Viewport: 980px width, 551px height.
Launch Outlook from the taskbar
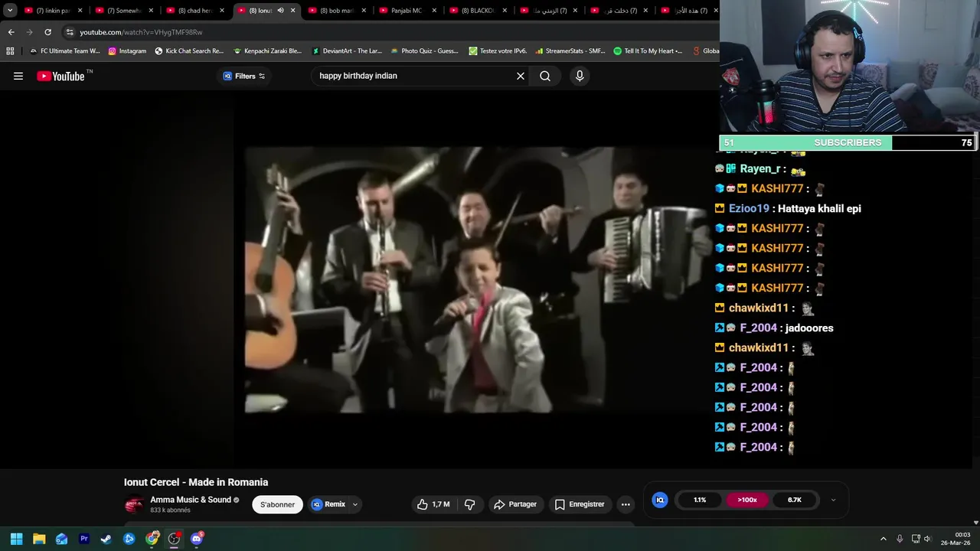pos(61,539)
